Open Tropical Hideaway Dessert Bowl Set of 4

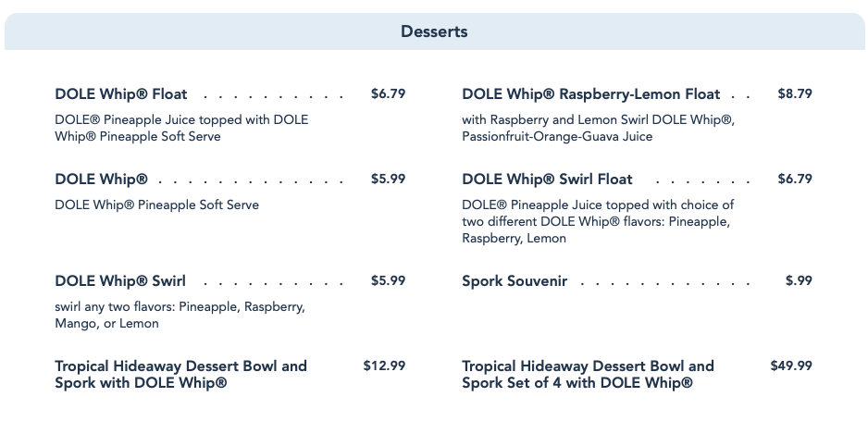588,374
